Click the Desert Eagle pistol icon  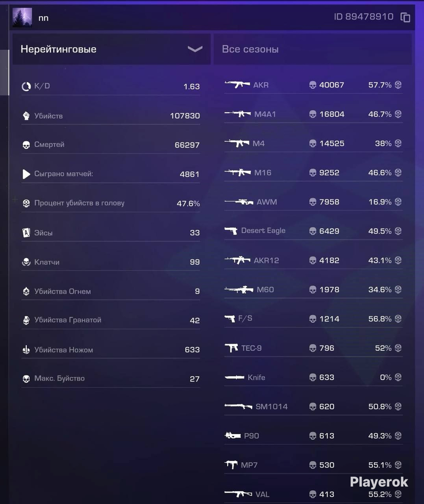(x=231, y=231)
